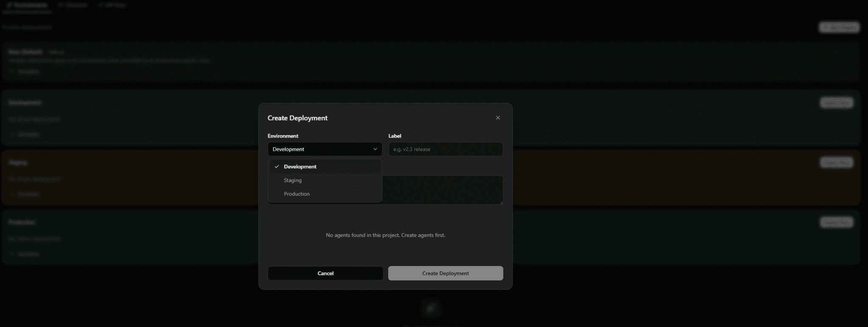Click the Staging card's blurred right button
The height and width of the screenshot is (327, 868).
click(x=836, y=163)
